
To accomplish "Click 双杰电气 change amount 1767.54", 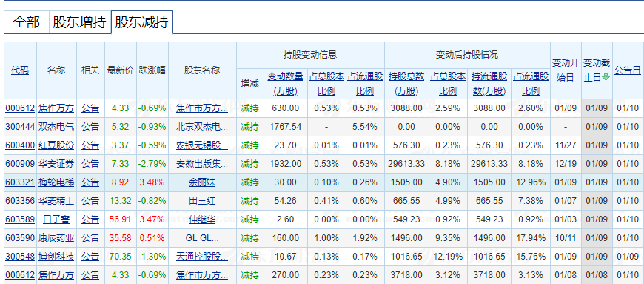I will tap(286, 127).
